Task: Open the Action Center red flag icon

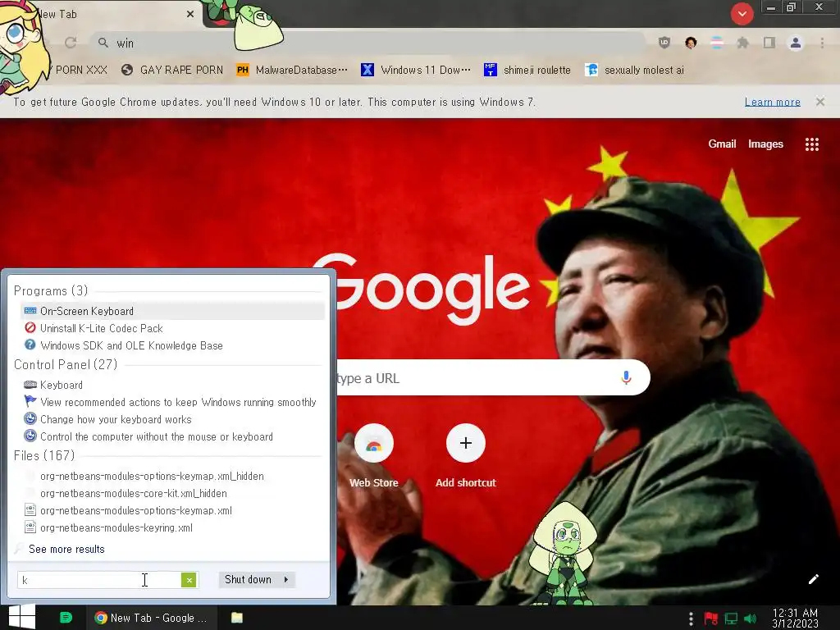Action: pyautogui.click(x=711, y=619)
